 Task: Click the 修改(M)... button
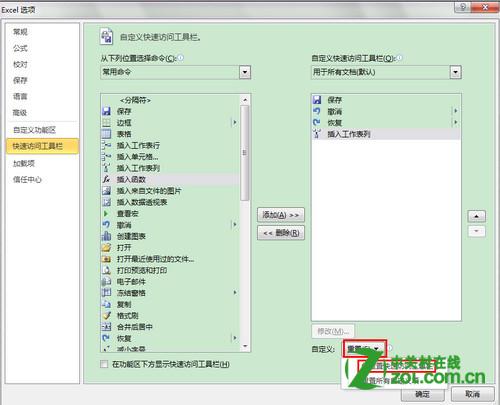tap(333, 331)
